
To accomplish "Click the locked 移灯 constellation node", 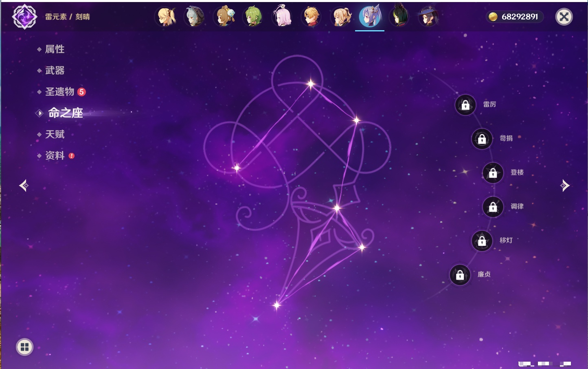I will pyautogui.click(x=482, y=241).
